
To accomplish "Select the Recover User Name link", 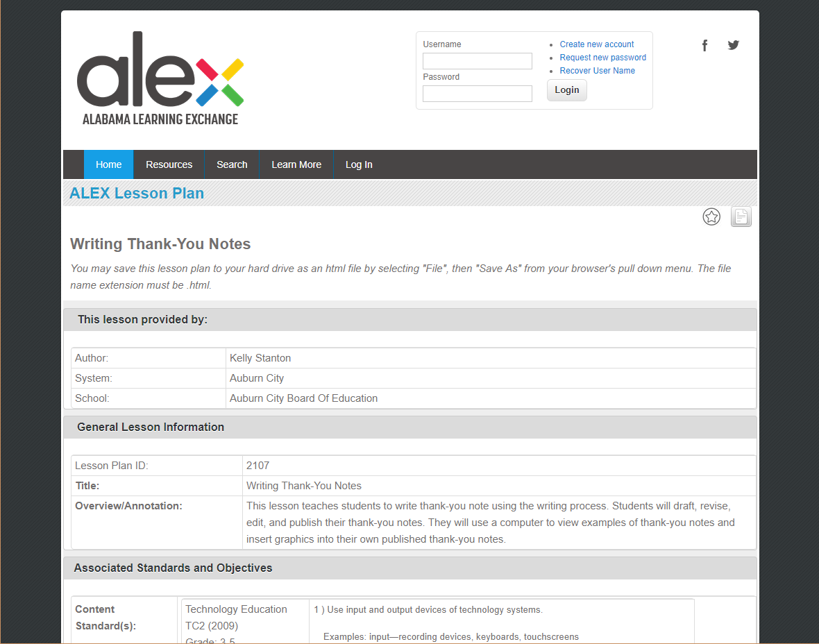I will click(597, 71).
